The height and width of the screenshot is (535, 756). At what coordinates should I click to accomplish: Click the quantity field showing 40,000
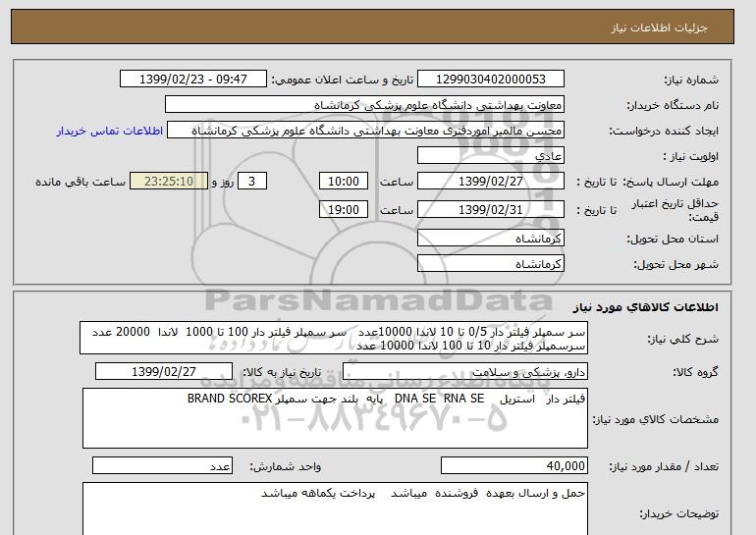pos(513,466)
